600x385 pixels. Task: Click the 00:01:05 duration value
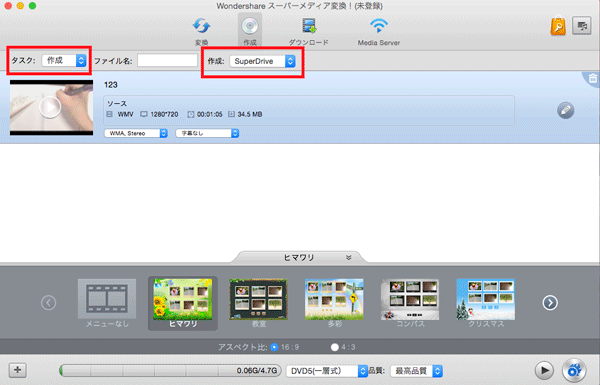click(209, 114)
